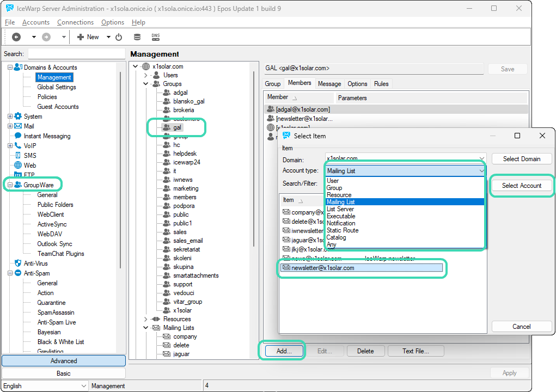Select newsletter@x1solar.com in Select Item list

(362, 268)
